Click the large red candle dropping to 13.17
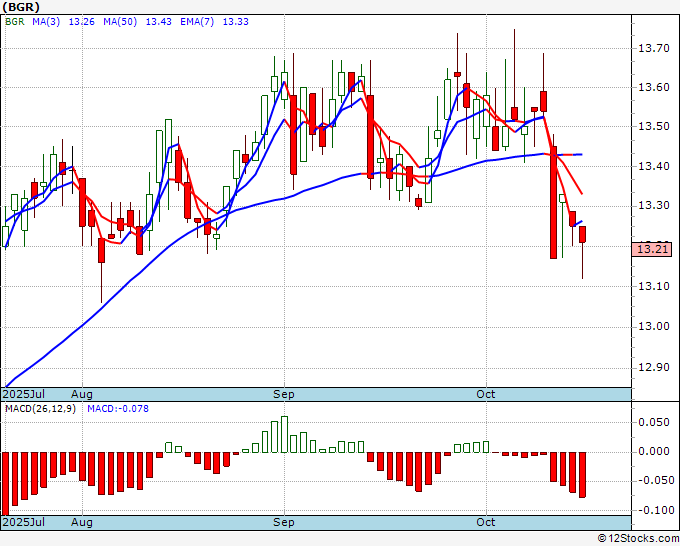The image size is (680, 546). [553, 203]
